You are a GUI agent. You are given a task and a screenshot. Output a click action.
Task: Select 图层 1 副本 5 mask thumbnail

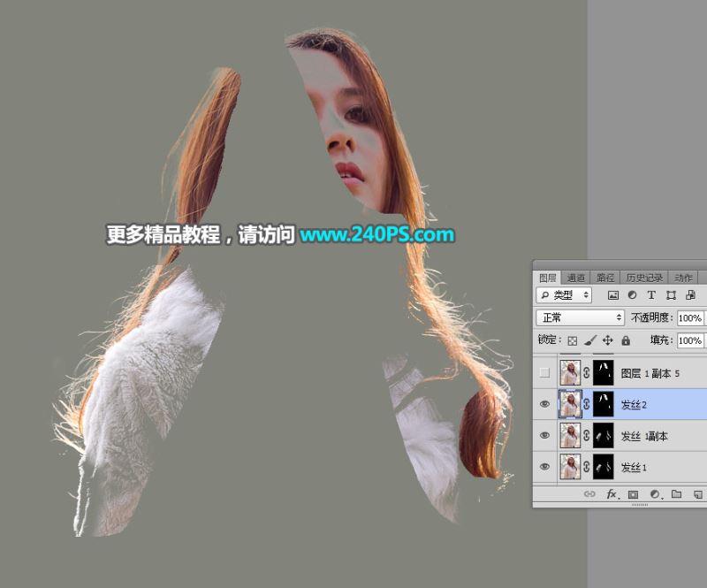(604, 373)
